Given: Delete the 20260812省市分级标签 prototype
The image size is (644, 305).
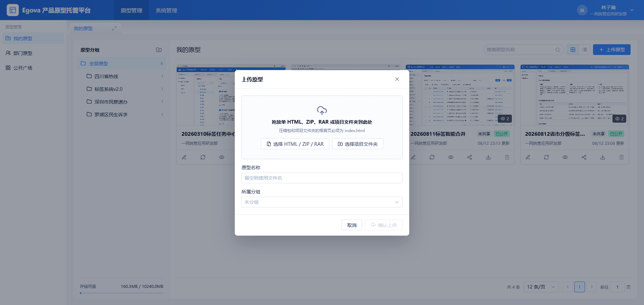Looking at the screenshot, I should [x=622, y=157].
